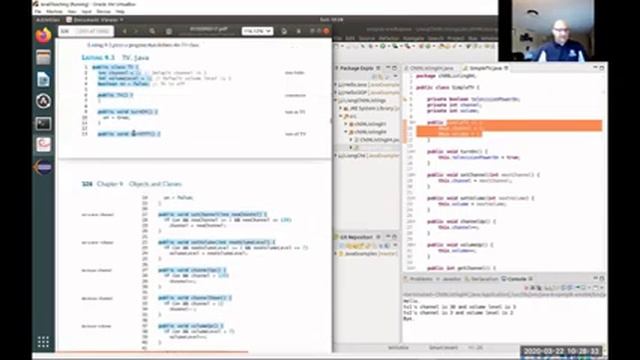
Task: Click Activities in the Ubuntu top bar
Action: pyautogui.click(x=48, y=20)
